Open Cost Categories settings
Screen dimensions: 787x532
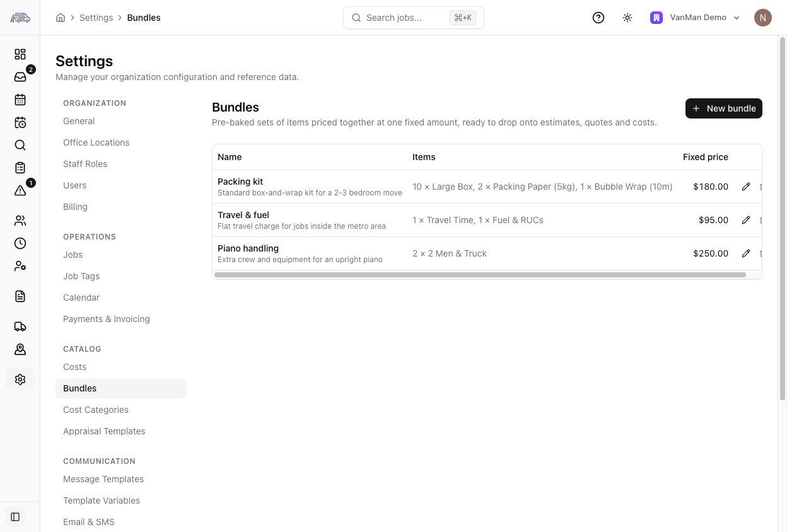tap(96, 410)
